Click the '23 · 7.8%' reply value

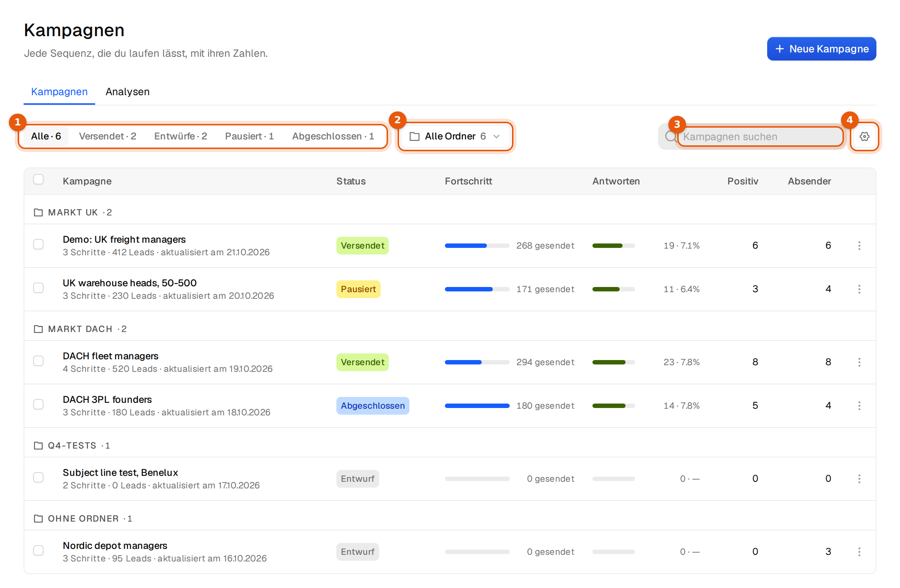click(x=681, y=362)
